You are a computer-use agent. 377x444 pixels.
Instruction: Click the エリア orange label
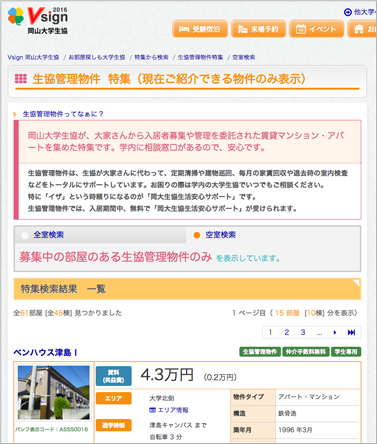[114, 398]
